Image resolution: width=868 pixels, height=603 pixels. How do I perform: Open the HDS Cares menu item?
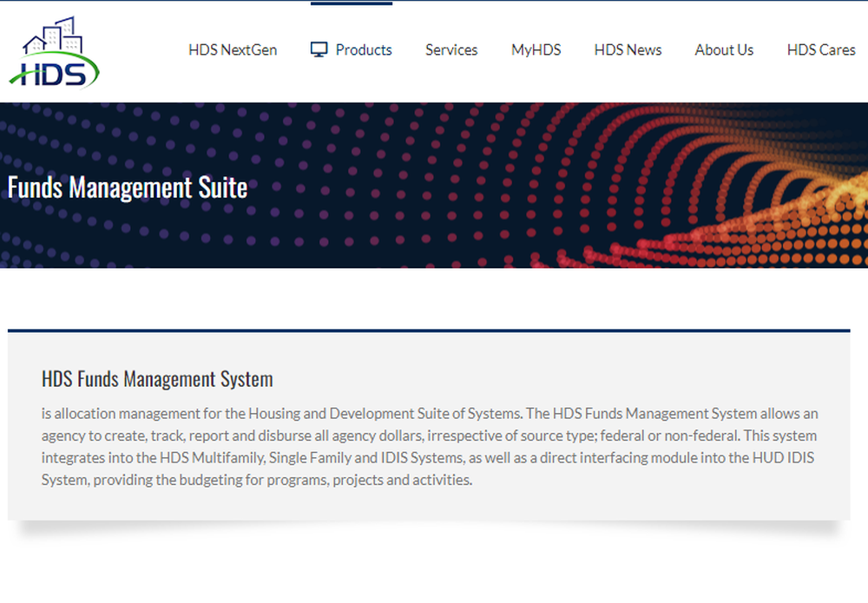coord(821,49)
